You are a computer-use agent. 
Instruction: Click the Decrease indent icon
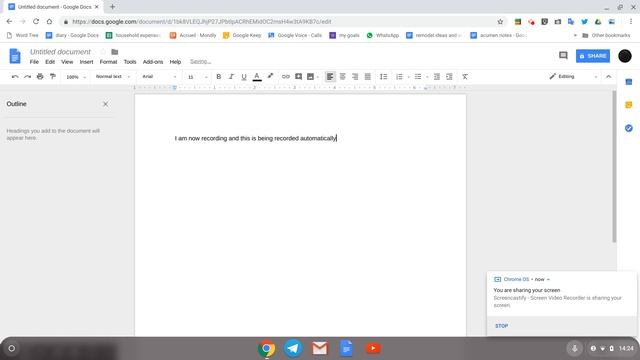pyautogui.click(x=437, y=77)
